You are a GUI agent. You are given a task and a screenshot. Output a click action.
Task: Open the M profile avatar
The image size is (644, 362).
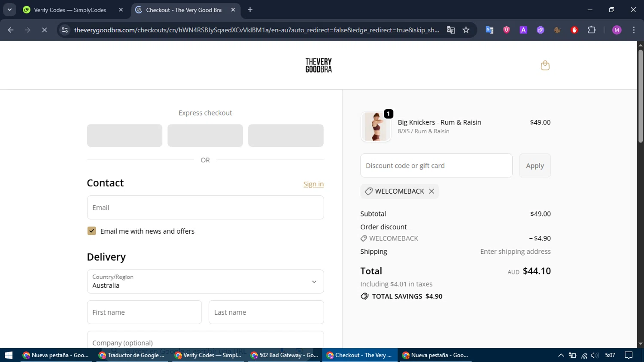pyautogui.click(x=617, y=30)
